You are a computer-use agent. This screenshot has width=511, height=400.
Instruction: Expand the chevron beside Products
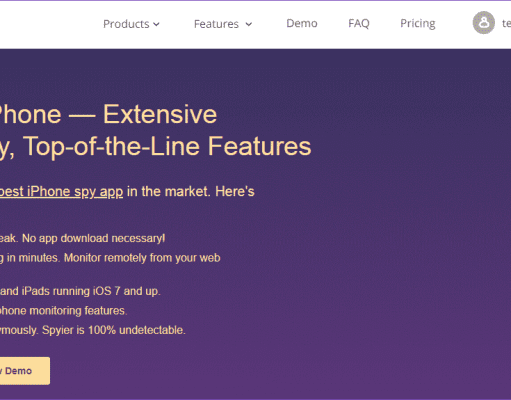(x=156, y=24)
